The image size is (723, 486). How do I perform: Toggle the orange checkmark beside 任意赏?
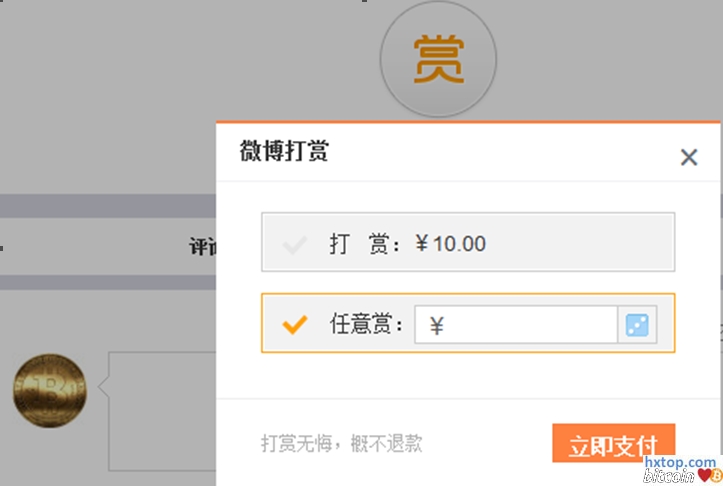[294, 325]
